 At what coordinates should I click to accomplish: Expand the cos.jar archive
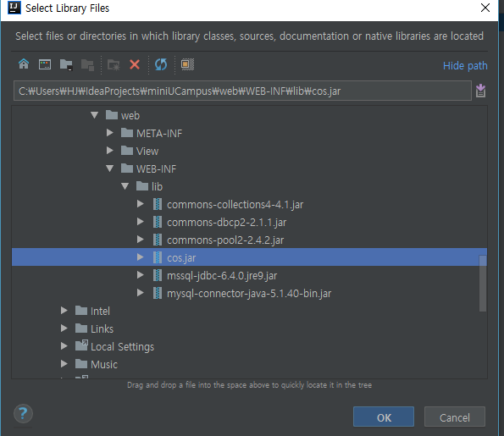pyautogui.click(x=140, y=257)
